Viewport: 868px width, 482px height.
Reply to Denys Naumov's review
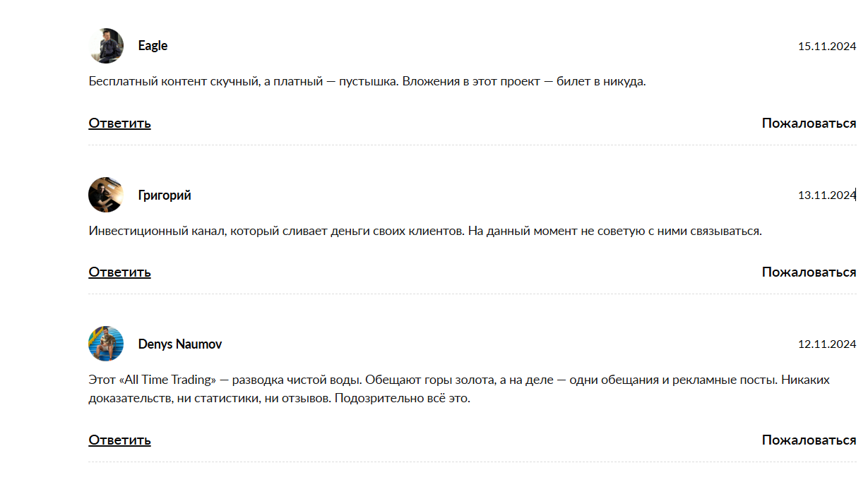point(119,440)
